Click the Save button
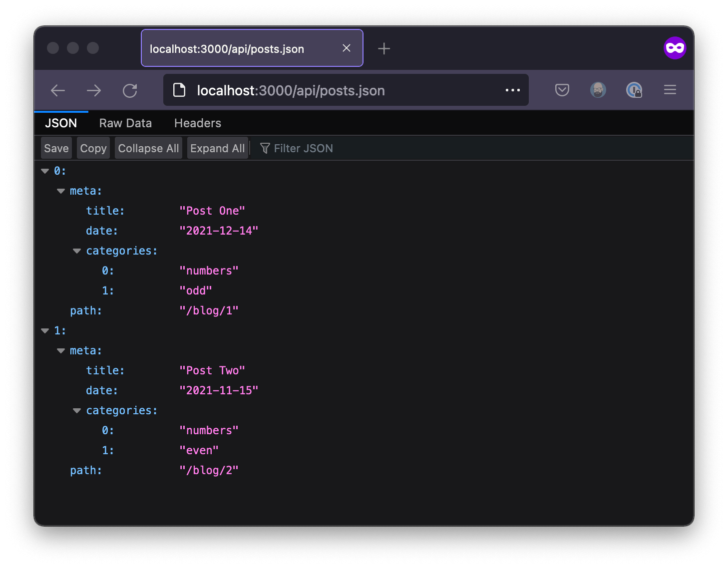This screenshot has width=728, height=568. point(56,148)
